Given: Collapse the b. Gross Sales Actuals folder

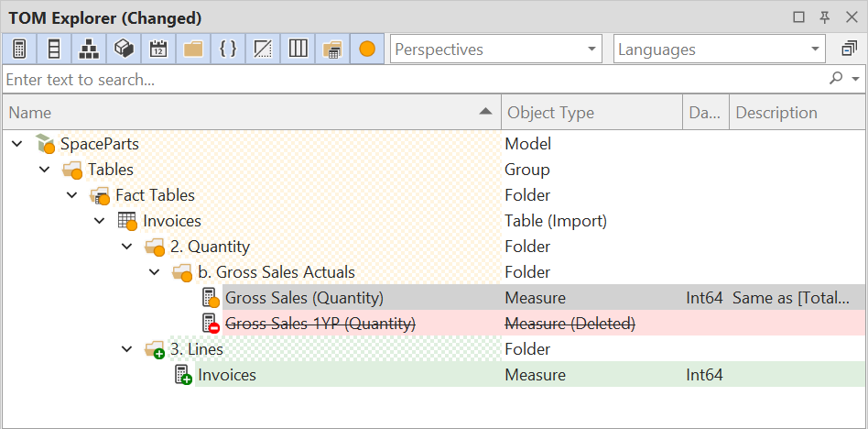Looking at the screenshot, I should (155, 272).
